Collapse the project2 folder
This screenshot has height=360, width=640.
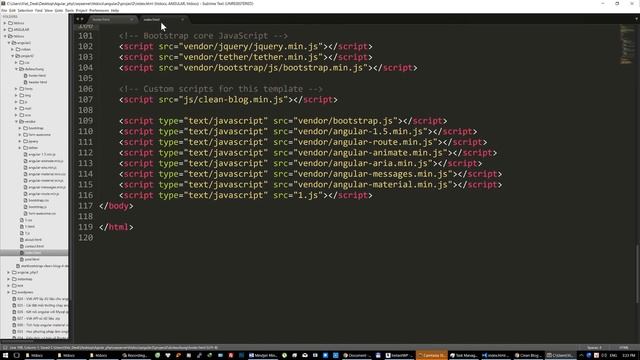pos(13,56)
